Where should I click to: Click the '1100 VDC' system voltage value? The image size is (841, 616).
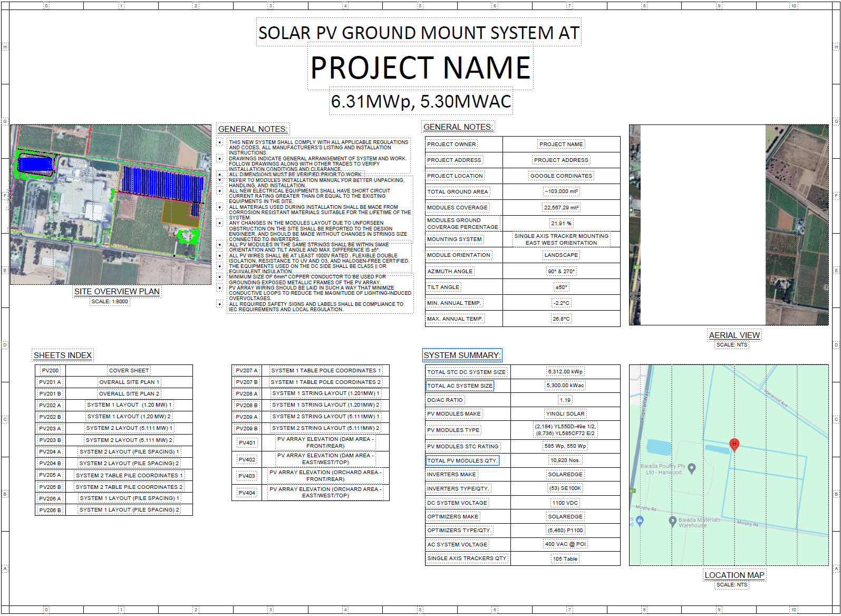click(565, 503)
